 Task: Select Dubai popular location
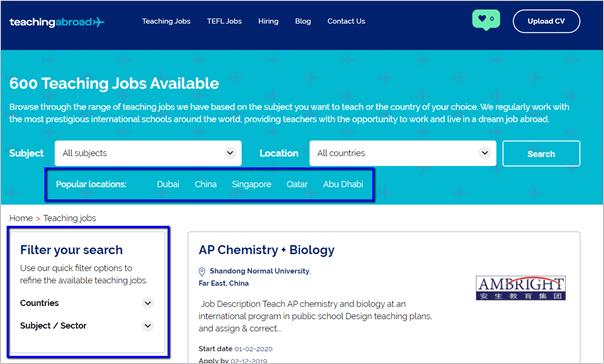point(168,184)
